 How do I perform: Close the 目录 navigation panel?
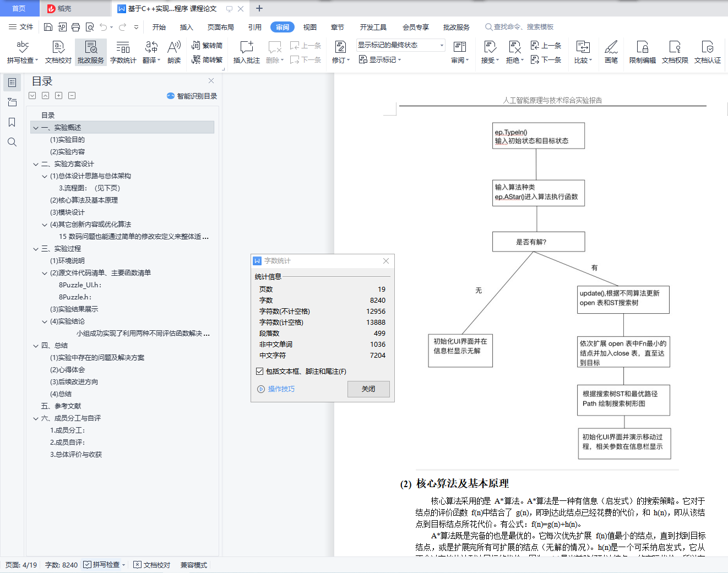coord(211,80)
